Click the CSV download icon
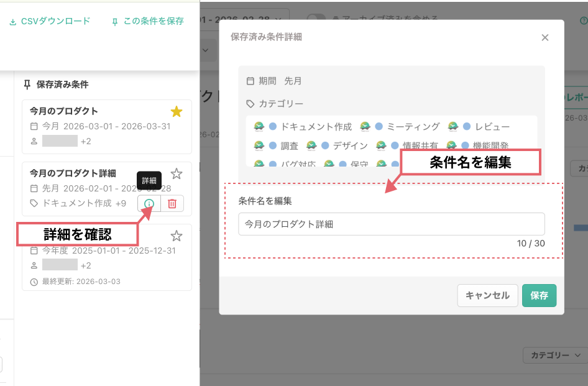The height and width of the screenshot is (386, 588). point(14,21)
